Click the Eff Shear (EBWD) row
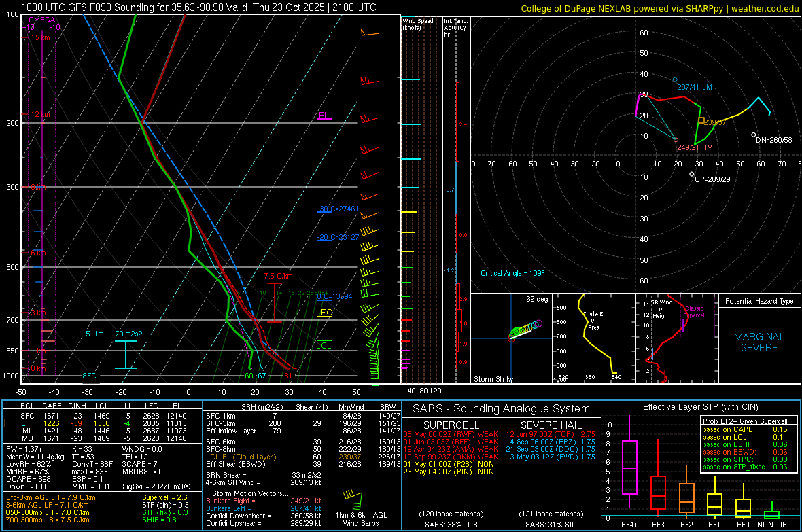Image resolution: width=802 pixels, height=532 pixels. tap(303, 464)
